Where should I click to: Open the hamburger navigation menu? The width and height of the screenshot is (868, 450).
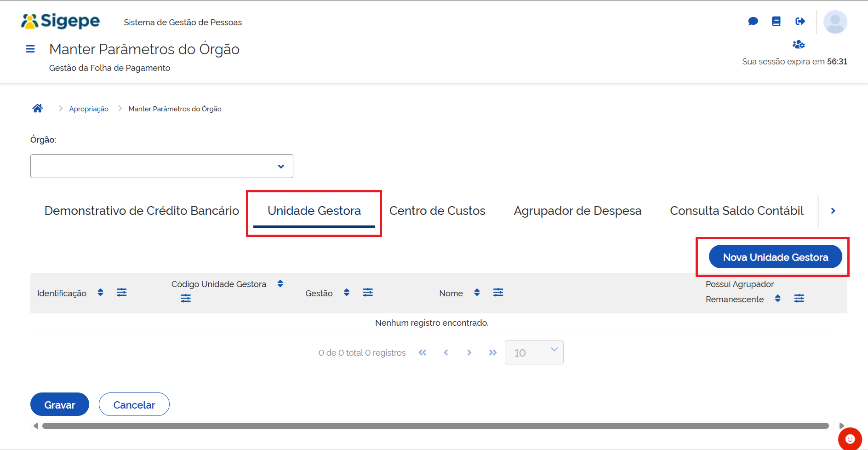(x=30, y=48)
